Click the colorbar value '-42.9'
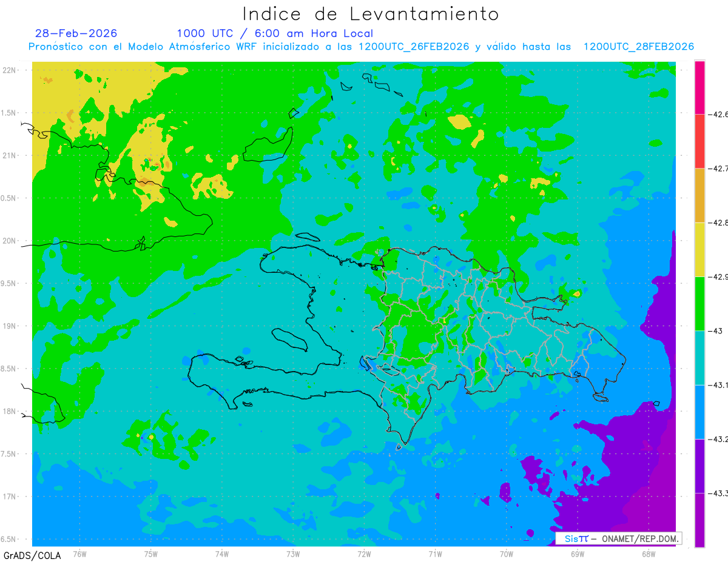Image resolution: width=728 pixels, height=562 pixels. (718, 276)
